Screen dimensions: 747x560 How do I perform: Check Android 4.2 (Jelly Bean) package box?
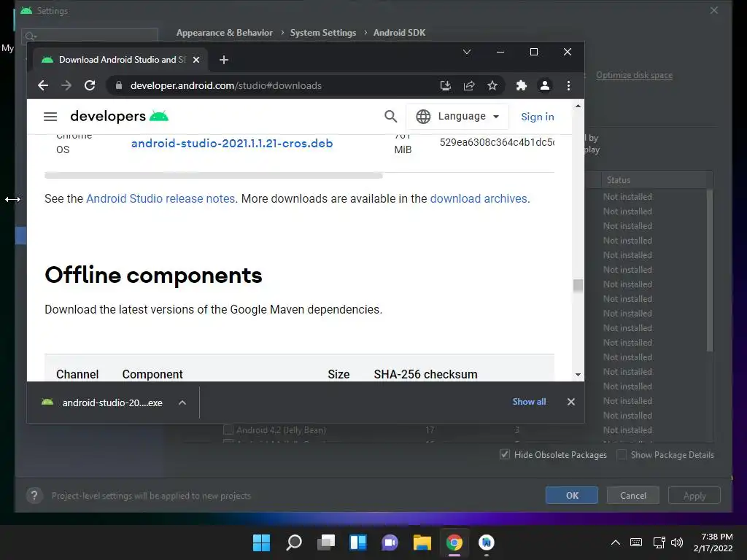pyautogui.click(x=228, y=430)
